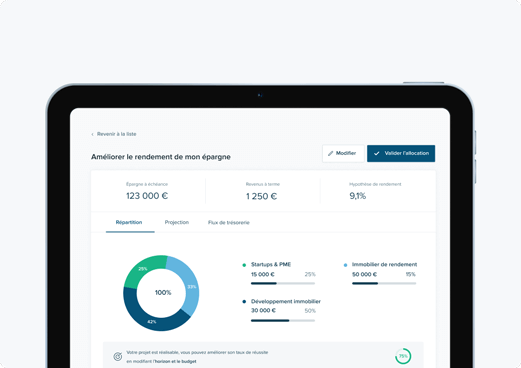521x368 pixels.
Task: Click the 75% circular success gauge
Action: pos(403,356)
